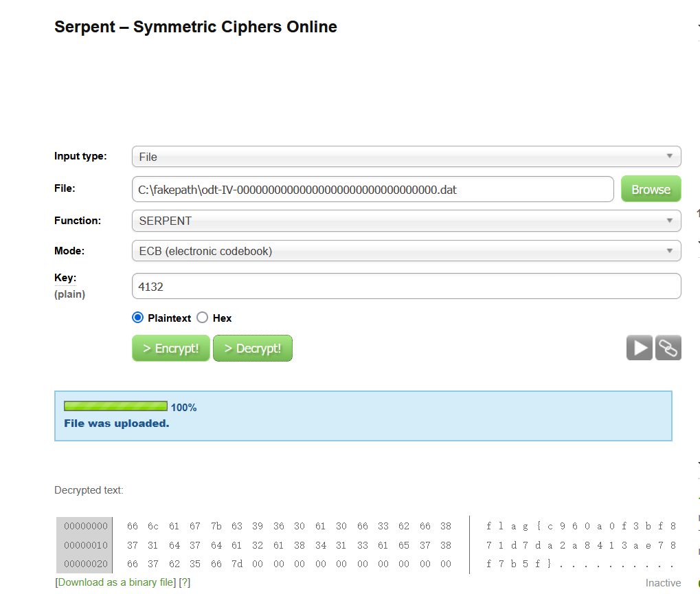Click the chain link permalink icon
Image resolution: width=700 pixels, height=594 pixels.
click(x=668, y=348)
